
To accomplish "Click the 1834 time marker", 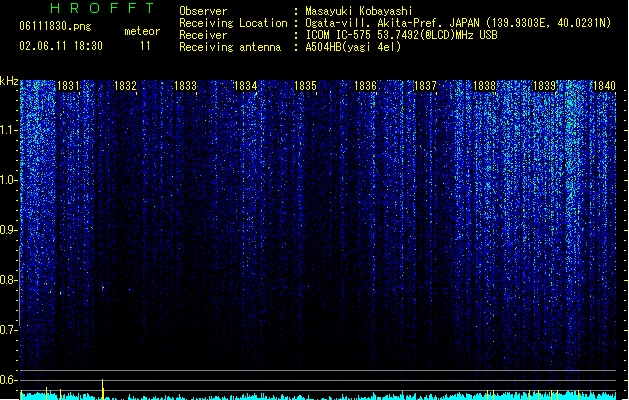I will point(245,86).
